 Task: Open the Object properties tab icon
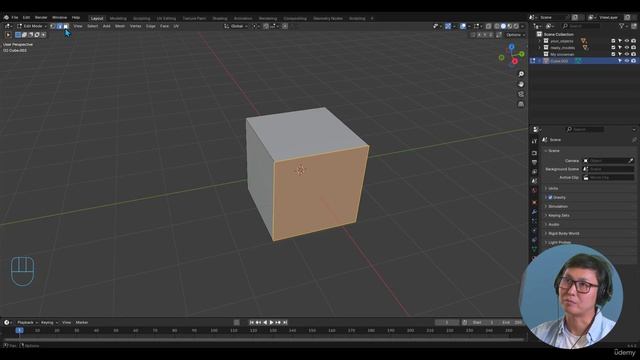coord(534,202)
